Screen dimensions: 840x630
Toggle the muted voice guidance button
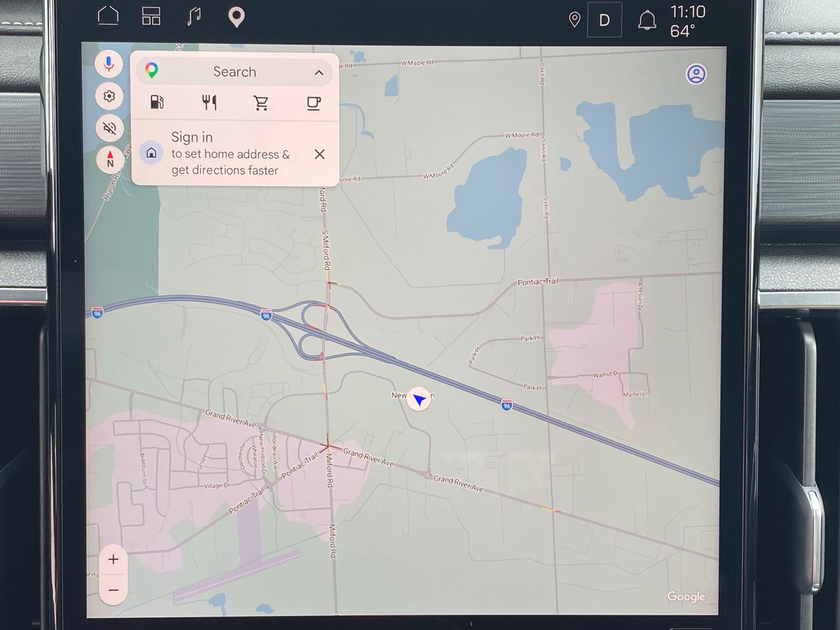(x=109, y=128)
